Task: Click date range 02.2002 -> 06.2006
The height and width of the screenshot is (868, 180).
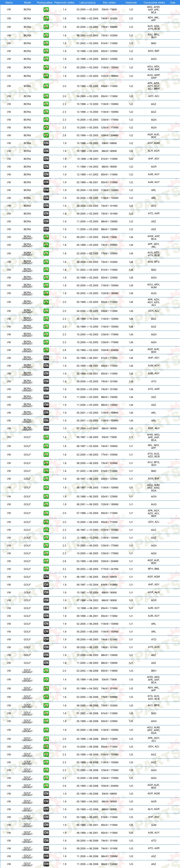Action: 87,671
